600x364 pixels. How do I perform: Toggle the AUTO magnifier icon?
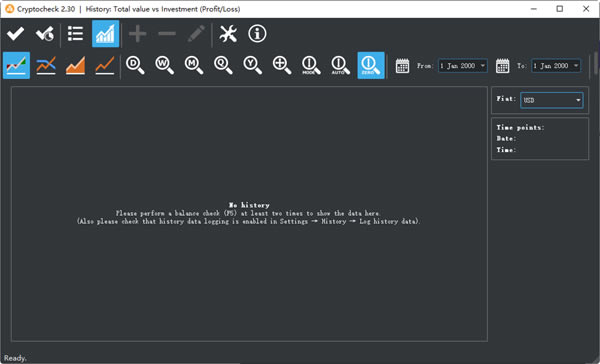tap(341, 65)
